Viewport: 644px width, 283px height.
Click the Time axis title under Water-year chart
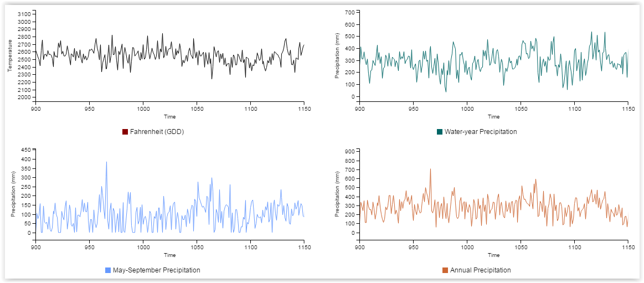coord(494,117)
